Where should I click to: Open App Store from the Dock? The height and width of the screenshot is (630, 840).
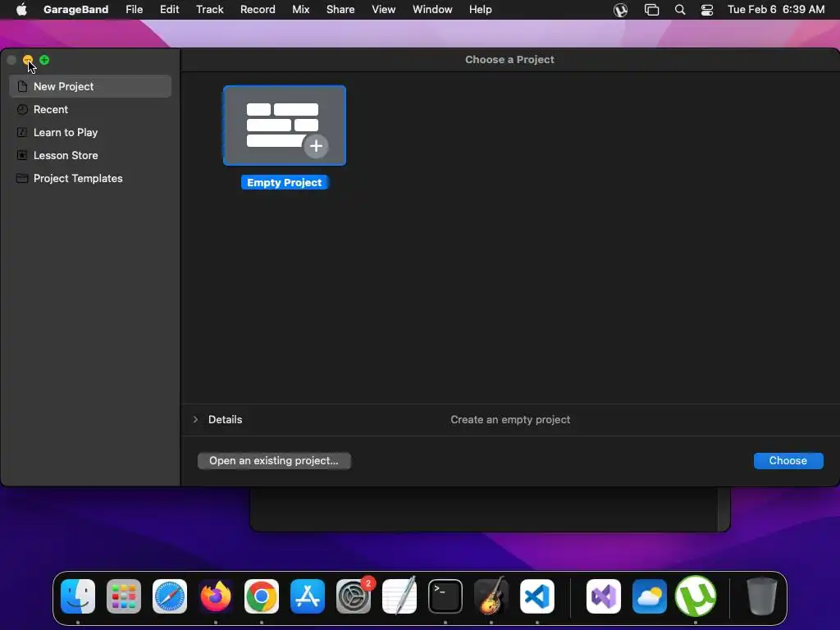[x=308, y=596]
